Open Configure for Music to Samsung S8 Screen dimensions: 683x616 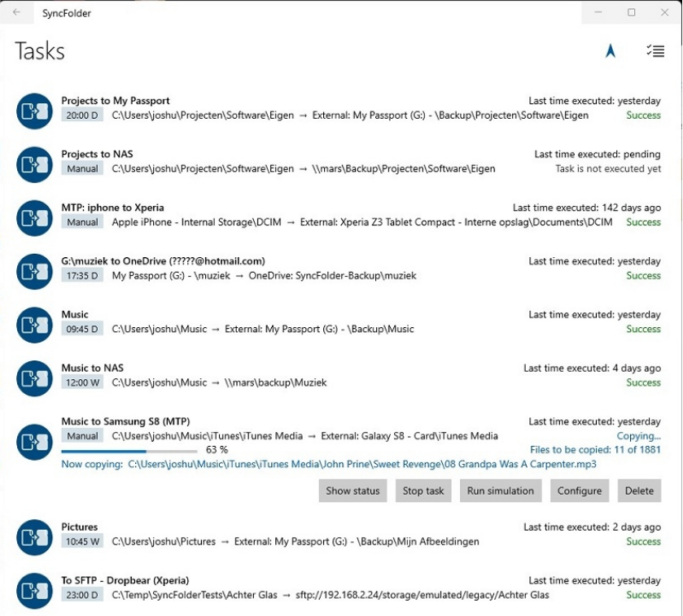(580, 491)
